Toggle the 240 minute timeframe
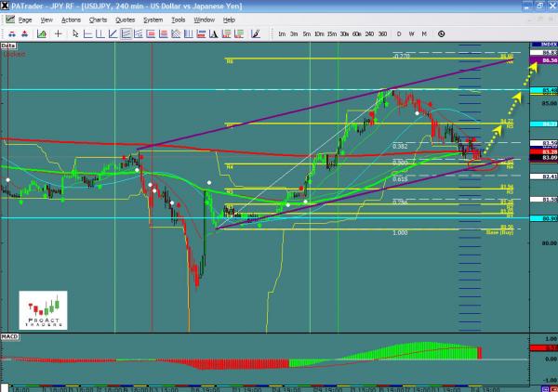This screenshot has width=558, height=392. coord(369,33)
